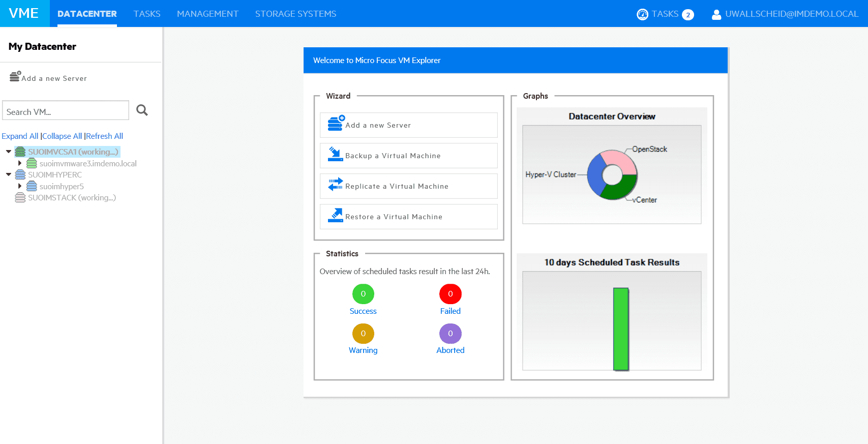The image size is (868, 444).
Task: Click the Hyper-V Cluster chart label
Action: coord(551,174)
